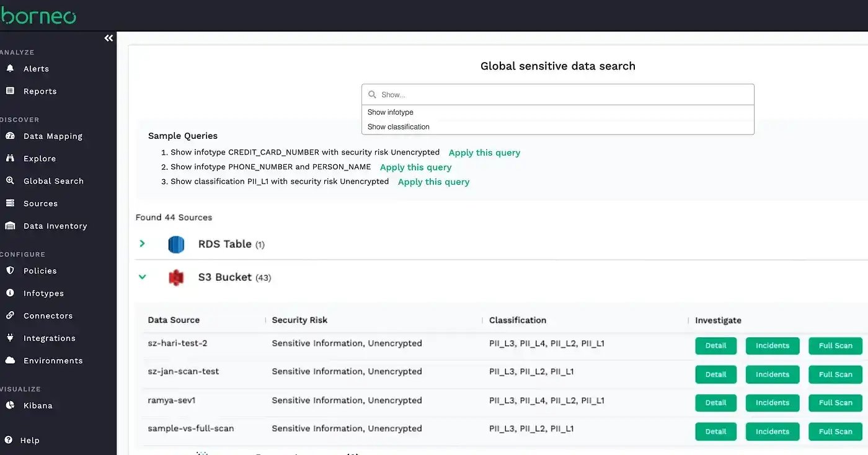Click the Data Mapping dashboard icon
The height and width of the screenshot is (455, 868).
click(10, 136)
